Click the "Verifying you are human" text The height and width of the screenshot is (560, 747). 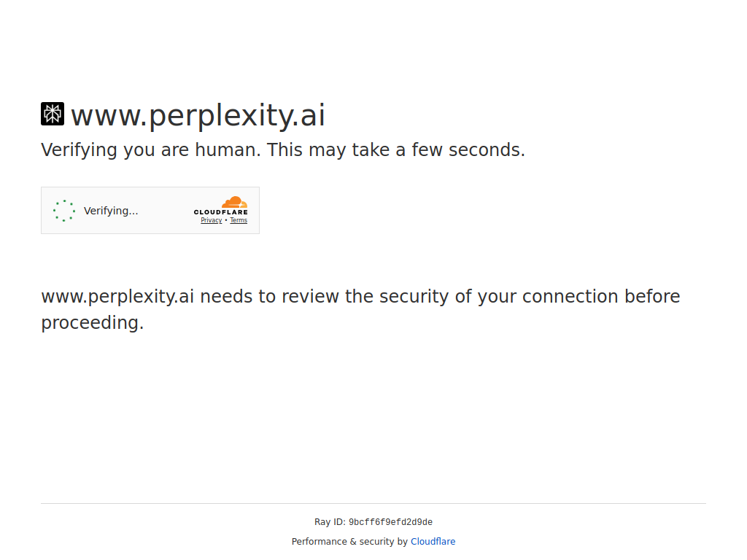[x=151, y=150]
